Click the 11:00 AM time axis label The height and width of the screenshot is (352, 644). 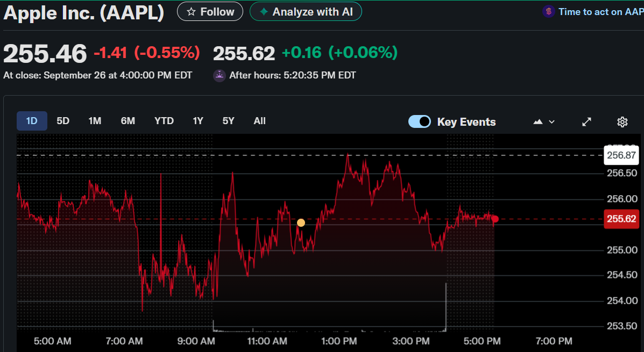click(x=267, y=341)
